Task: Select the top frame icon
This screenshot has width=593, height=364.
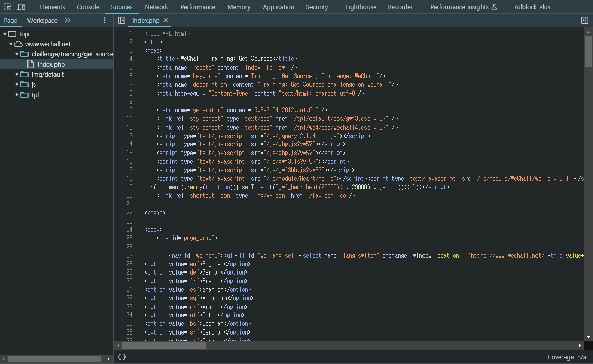Action: click(x=13, y=34)
